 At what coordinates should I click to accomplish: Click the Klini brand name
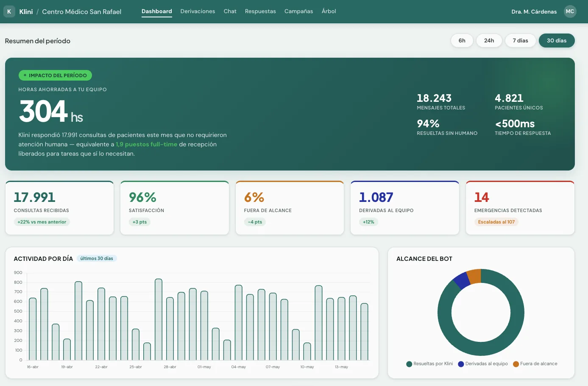(x=26, y=12)
